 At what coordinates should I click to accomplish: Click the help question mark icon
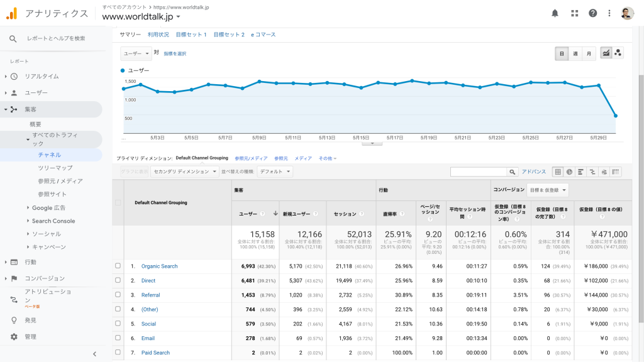[592, 13]
